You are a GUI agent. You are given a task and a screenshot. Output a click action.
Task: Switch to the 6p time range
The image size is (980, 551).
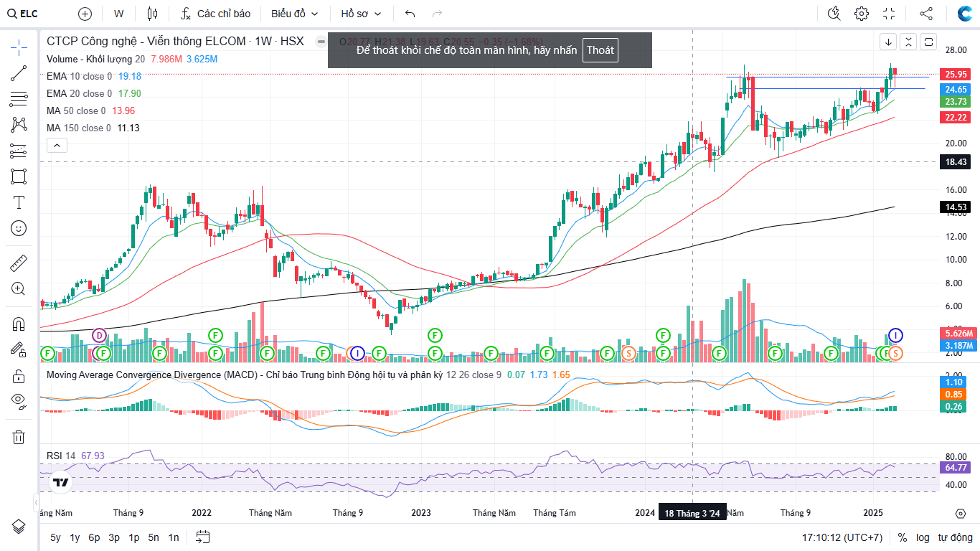94,537
